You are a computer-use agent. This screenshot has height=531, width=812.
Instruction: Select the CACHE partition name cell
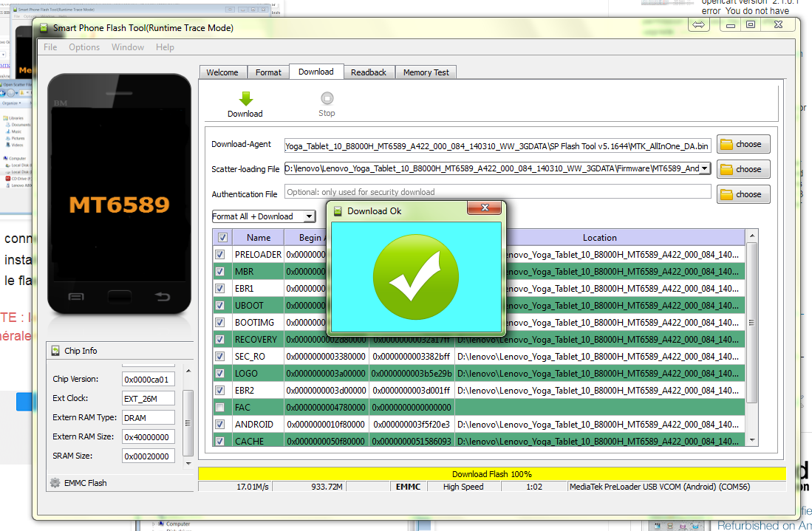click(258, 441)
